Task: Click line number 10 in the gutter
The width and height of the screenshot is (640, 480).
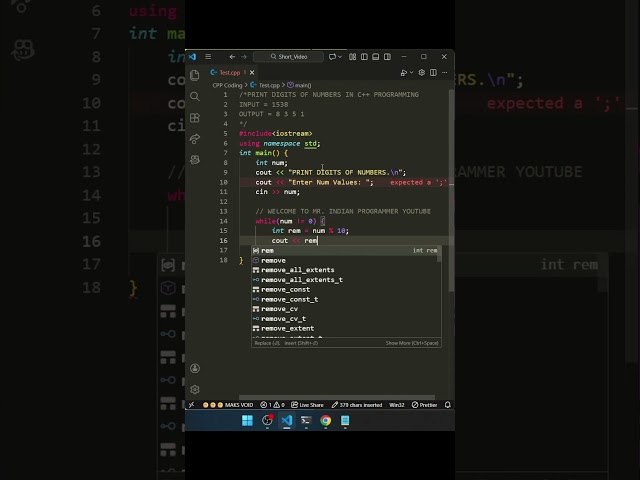Action: 223,182
